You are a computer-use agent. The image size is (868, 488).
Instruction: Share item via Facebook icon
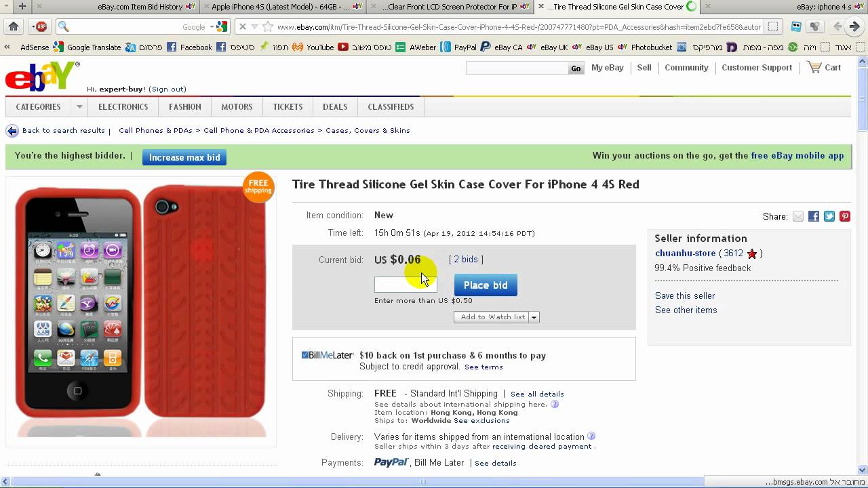tap(814, 216)
